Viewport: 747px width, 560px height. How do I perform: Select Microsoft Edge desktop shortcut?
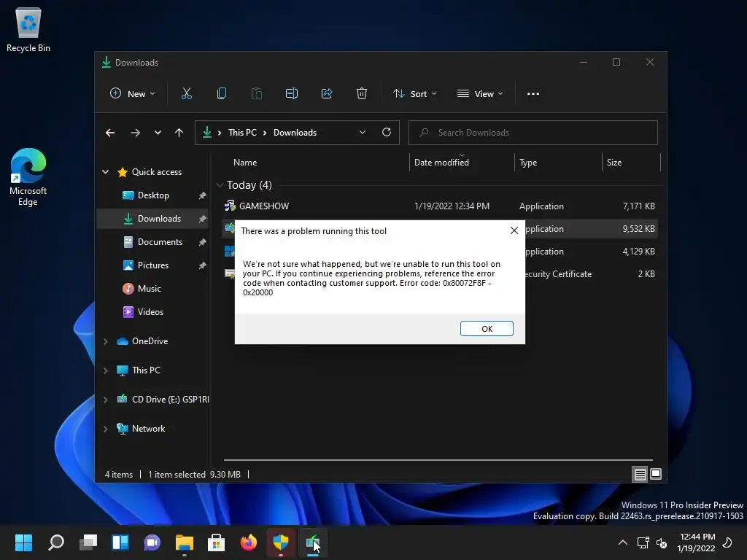[x=28, y=176]
